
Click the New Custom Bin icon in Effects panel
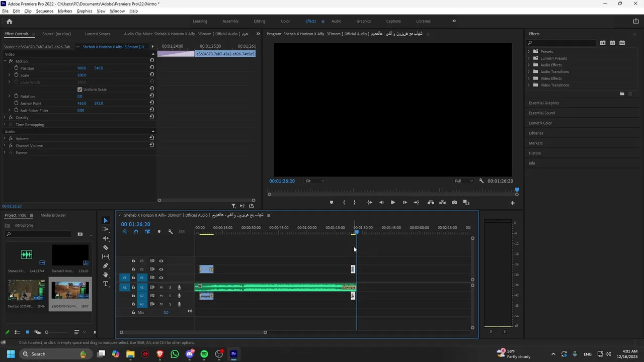622,94
